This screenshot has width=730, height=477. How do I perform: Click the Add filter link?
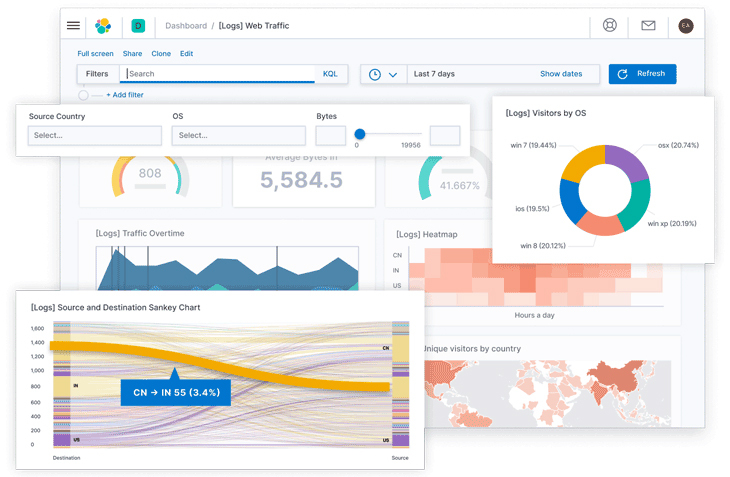tap(124, 95)
